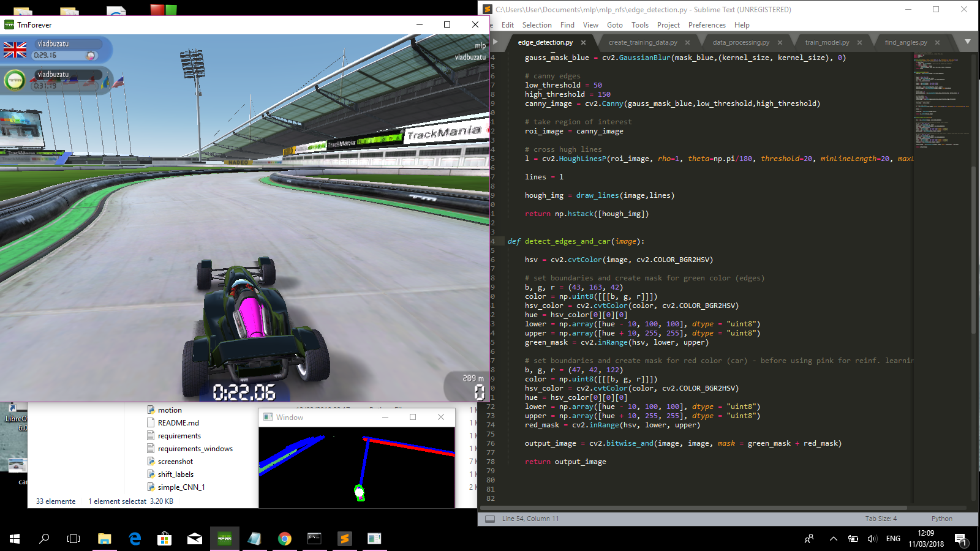
Task: Close the find_angles.py tab
Action: (x=937, y=42)
